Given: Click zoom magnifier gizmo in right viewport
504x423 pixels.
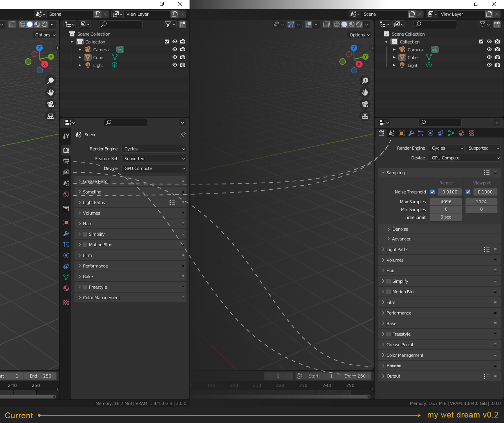Looking at the screenshot, I should point(365,81).
